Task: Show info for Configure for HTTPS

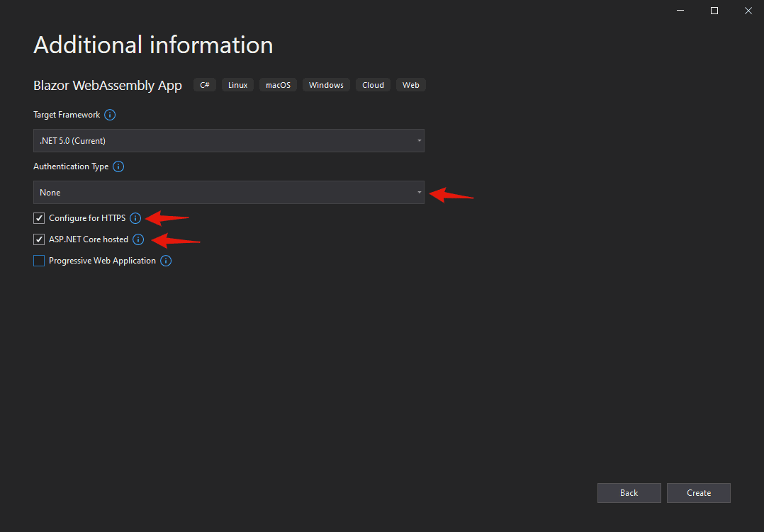Action: point(135,218)
